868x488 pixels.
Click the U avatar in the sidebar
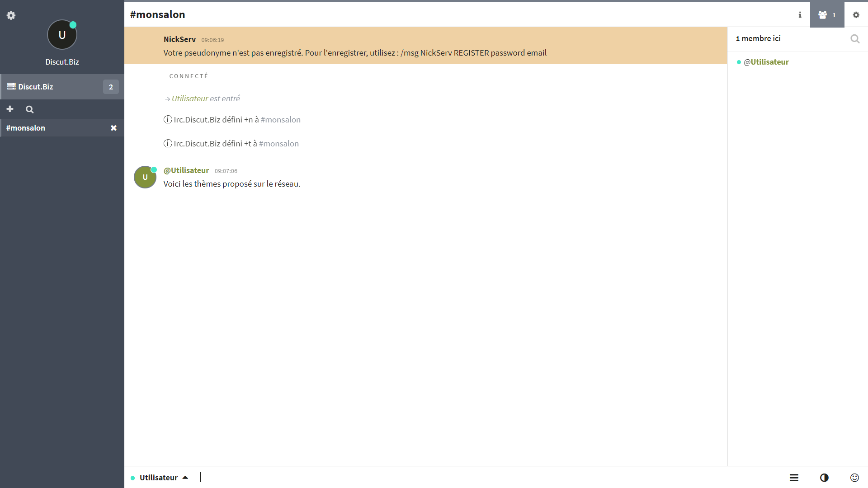62,35
